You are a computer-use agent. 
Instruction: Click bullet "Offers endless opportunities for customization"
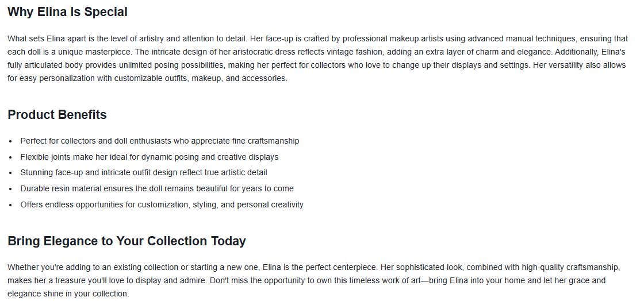(x=162, y=204)
